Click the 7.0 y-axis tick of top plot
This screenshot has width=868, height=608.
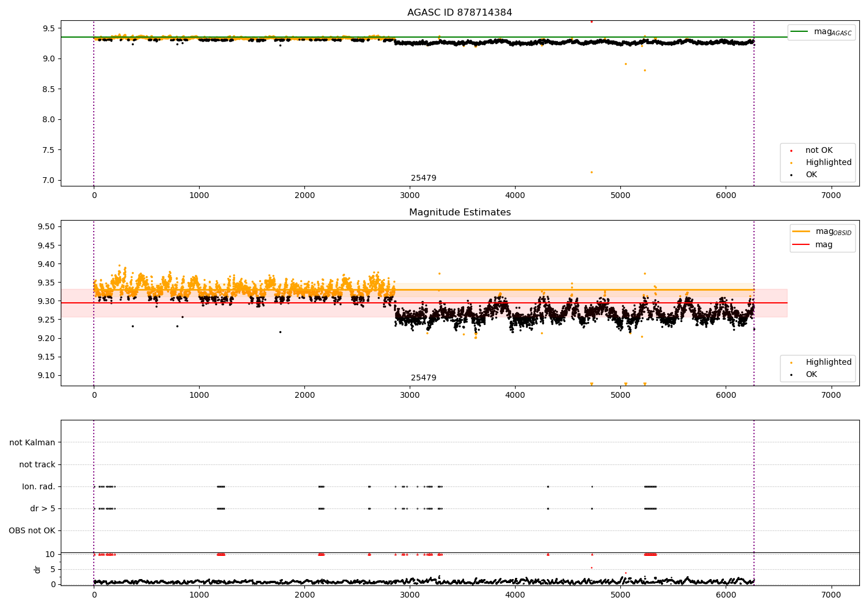pyautogui.click(x=49, y=180)
